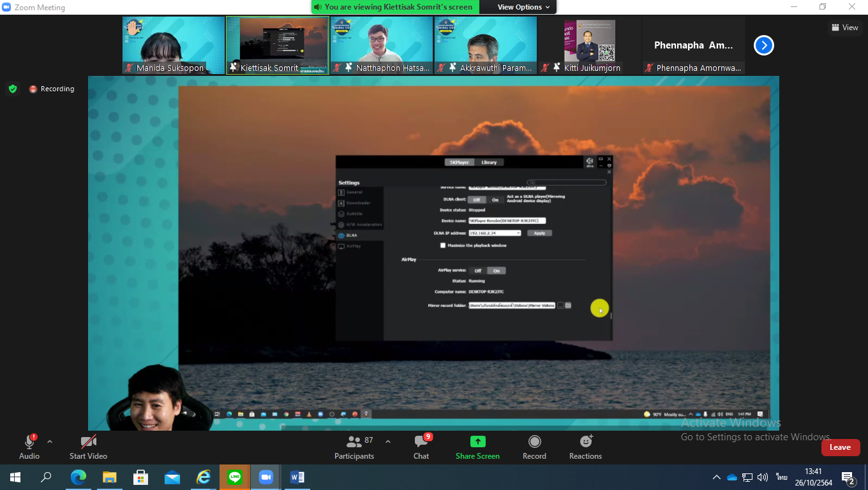Select Natthaphon Hatsa's video thumbnail
Screen dimensions: 868x490
tap(382, 45)
